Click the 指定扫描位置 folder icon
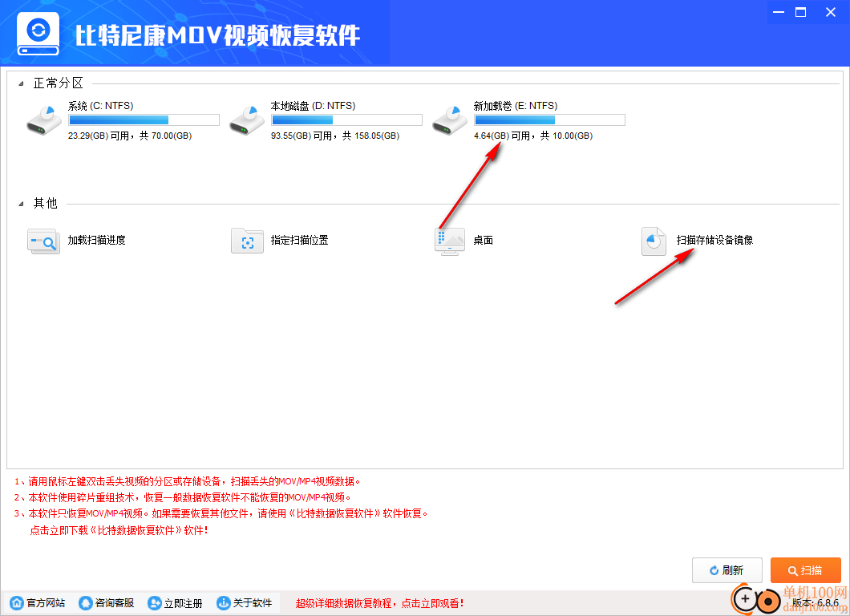Image resolution: width=850 pixels, height=616 pixels. click(x=247, y=241)
